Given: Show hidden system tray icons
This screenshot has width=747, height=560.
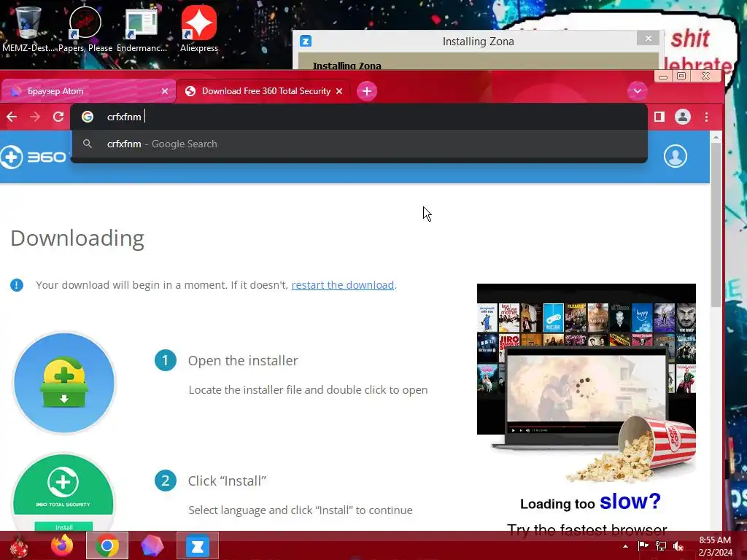Looking at the screenshot, I should click(625, 546).
